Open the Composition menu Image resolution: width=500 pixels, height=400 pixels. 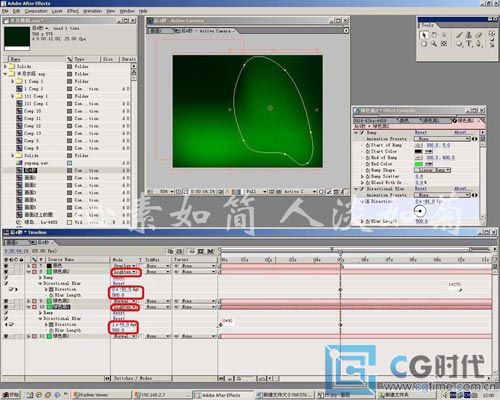(x=36, y=11)
